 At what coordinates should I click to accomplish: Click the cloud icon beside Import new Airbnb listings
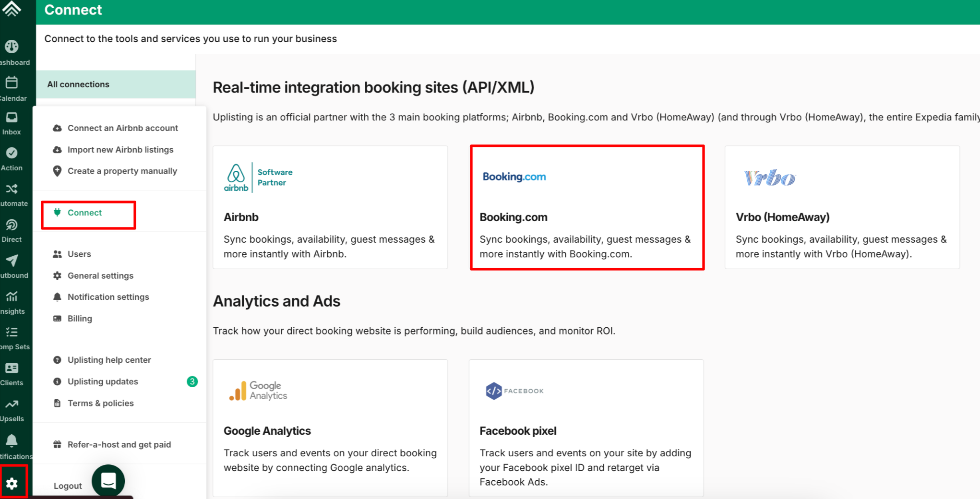pos(57,150)
